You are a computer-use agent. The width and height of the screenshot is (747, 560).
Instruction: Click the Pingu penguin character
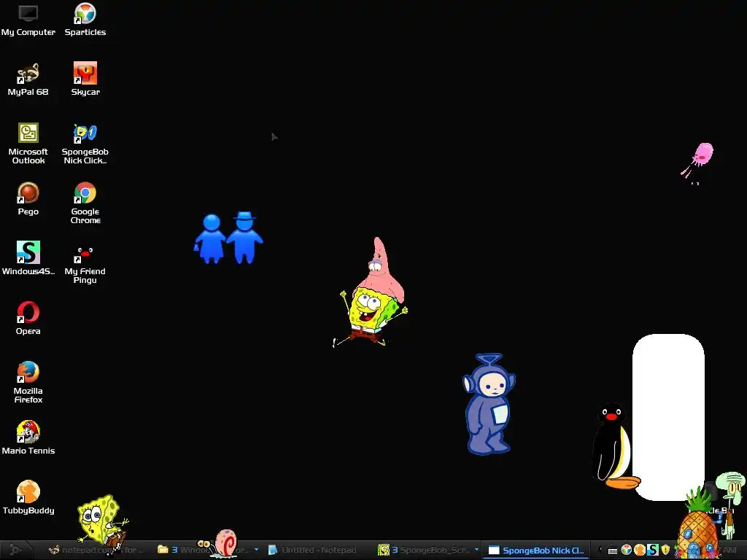(x=612, y=447)
